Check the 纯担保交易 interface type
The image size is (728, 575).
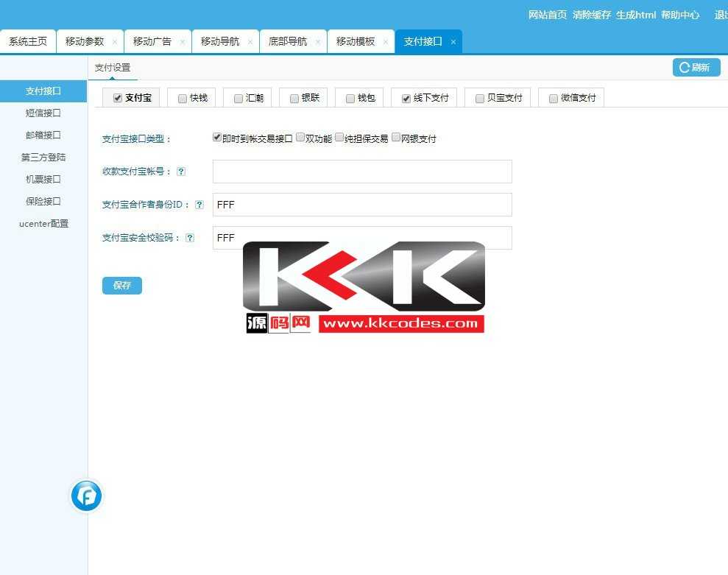[339, 137]
